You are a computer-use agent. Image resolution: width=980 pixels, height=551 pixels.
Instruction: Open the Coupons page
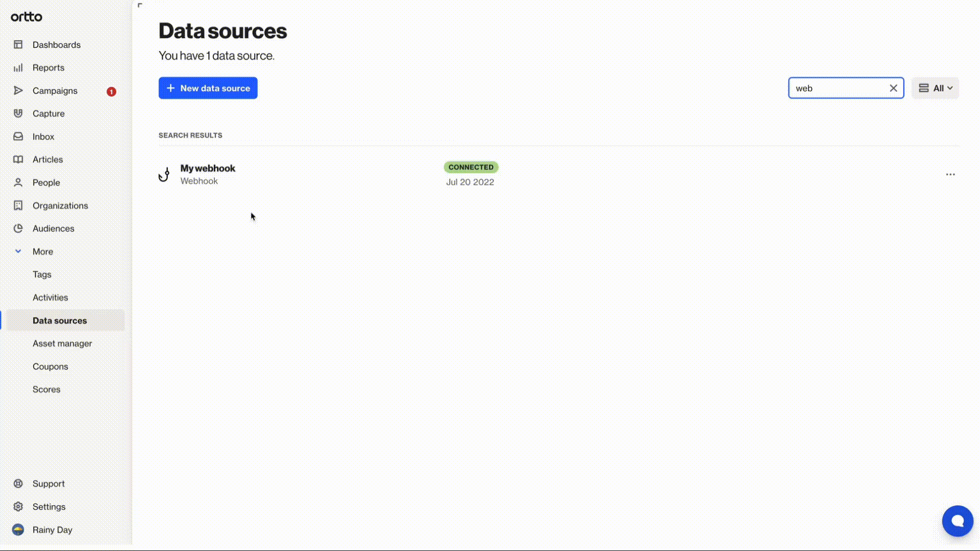pyautogui.click(x=50, y=366)
